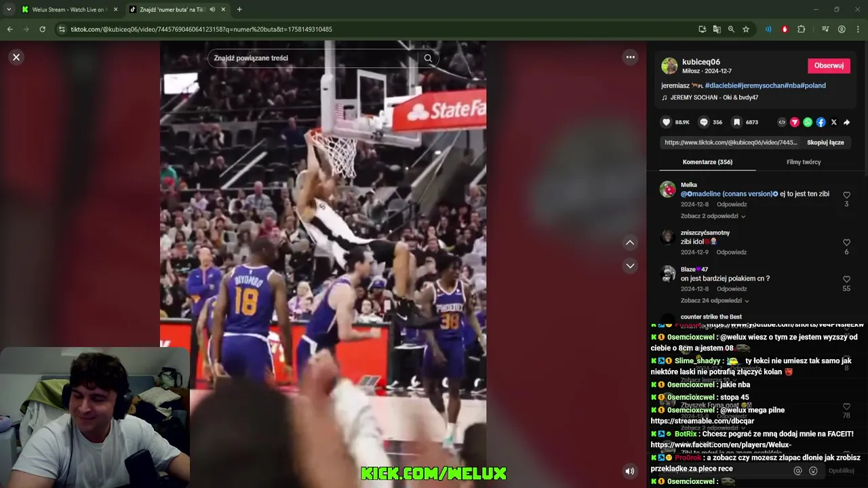Image resolution: width=868 pixels, height=488 pixels.
Task: Open a new browser tab
Action: [239, 9]
